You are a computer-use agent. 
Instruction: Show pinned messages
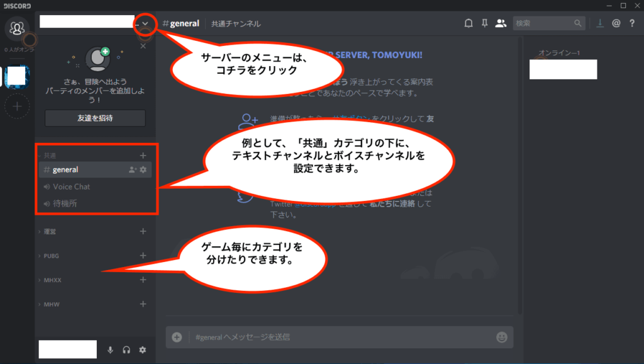pos(484,23)
